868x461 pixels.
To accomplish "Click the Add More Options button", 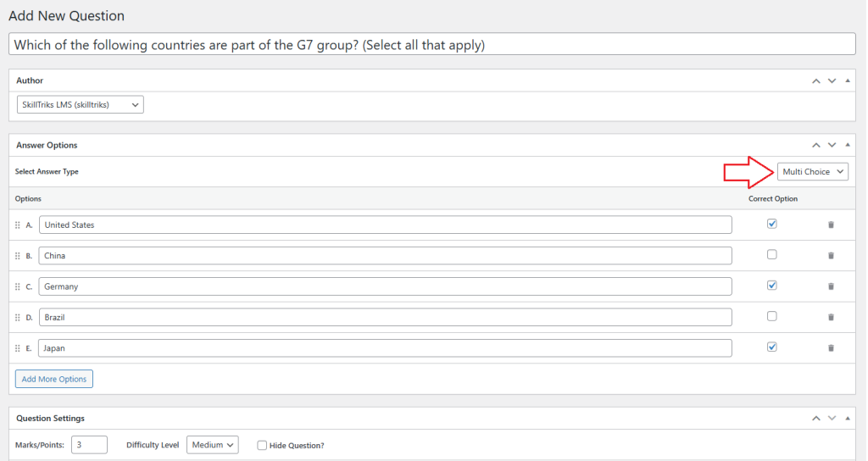I will tap(54, 379).
